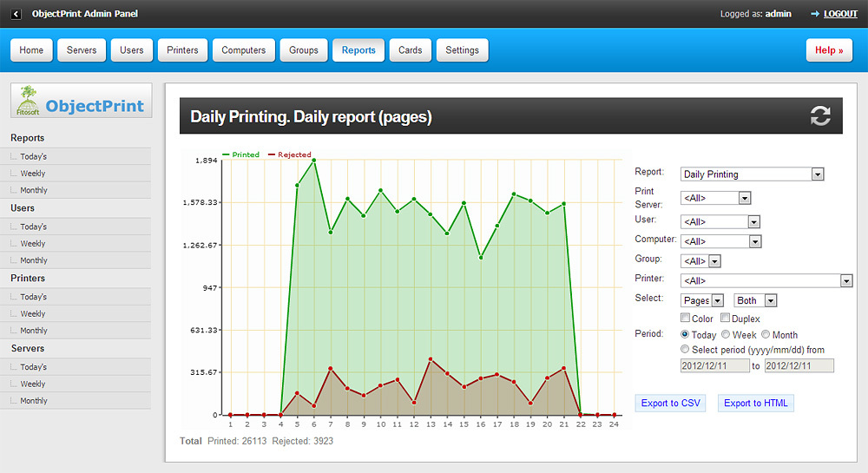Click the green Printed legend marker
The image size is (868, 473).
coord(227,154)
